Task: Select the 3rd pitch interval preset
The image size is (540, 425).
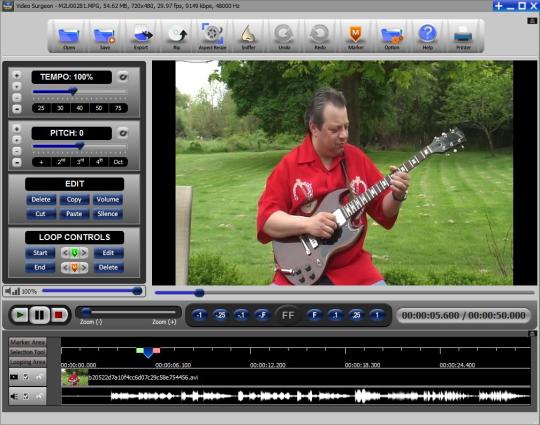Action: coord(80,162)
